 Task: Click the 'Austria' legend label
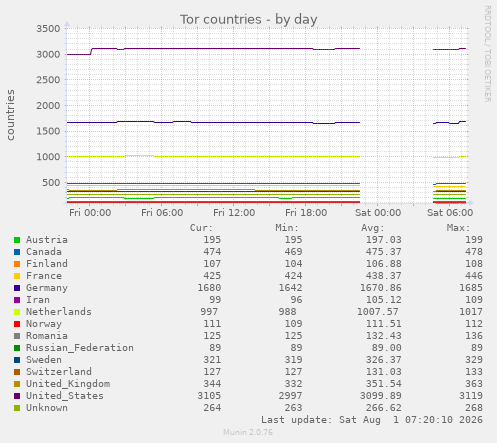pyautogui.click(x=47, y=240)
